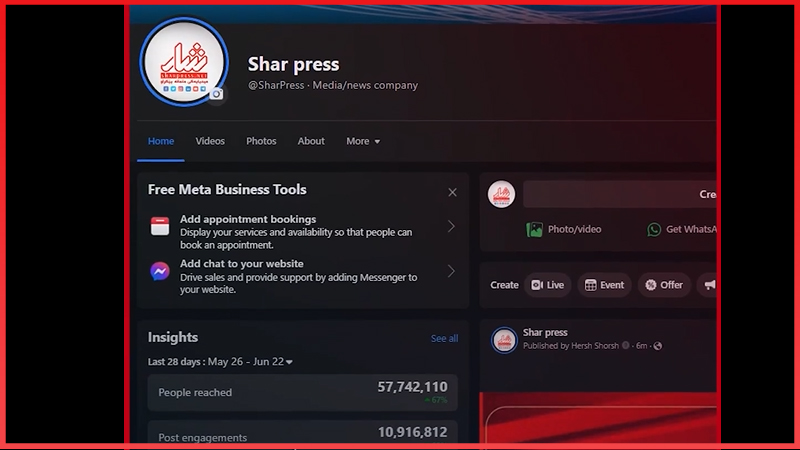Expand the More dropdown menu
This screenshot has height=450, width=800.
(363, 141)
